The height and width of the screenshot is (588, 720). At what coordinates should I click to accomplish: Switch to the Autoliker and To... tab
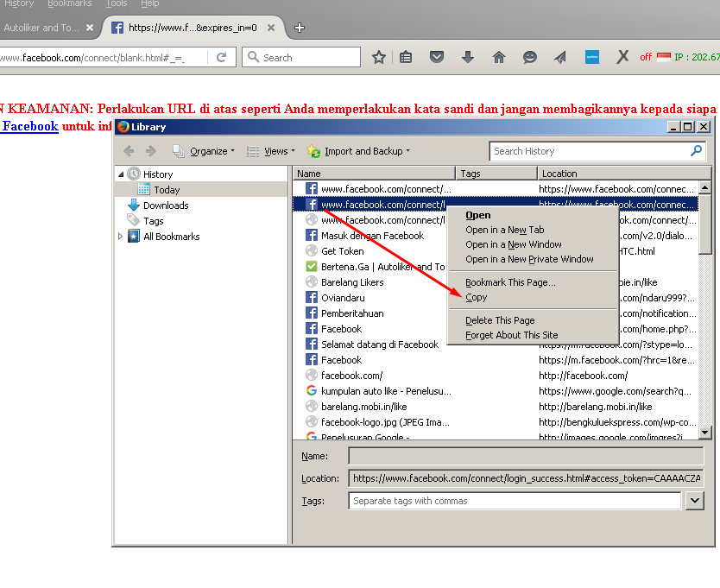coord(41,28)
